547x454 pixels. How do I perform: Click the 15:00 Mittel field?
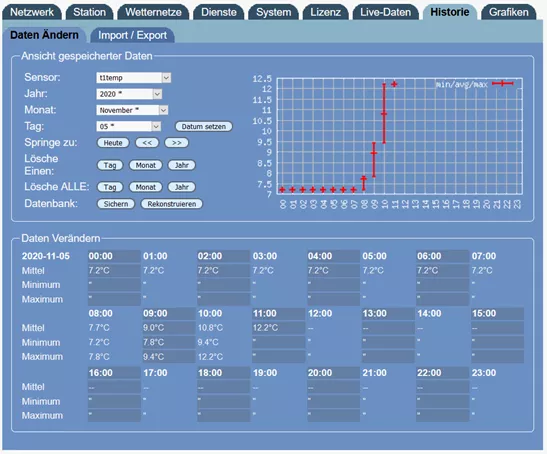(x=497, y=328)
